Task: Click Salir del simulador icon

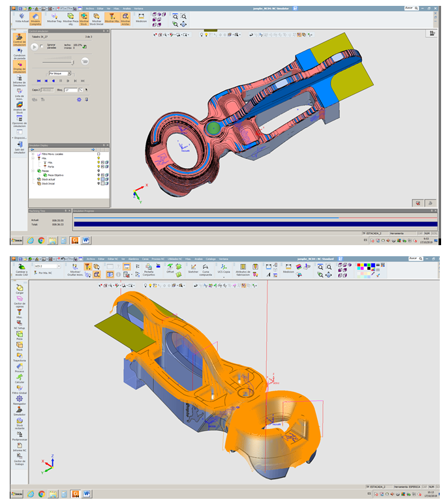Action: (20, 147)
